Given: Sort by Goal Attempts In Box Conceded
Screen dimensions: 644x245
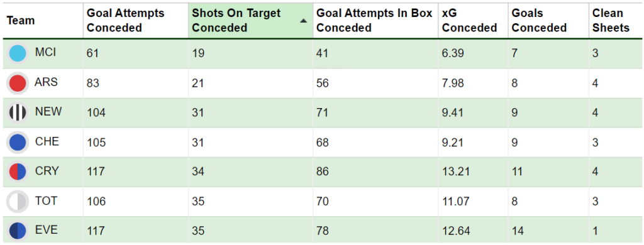Looking at the screenshot, I should coord(375,21).
